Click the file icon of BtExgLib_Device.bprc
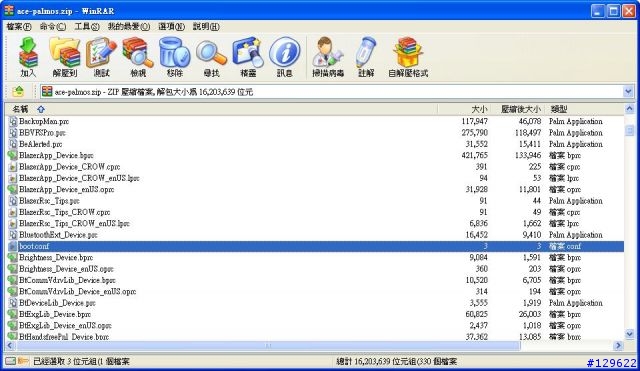 click(x=13, y=314)
